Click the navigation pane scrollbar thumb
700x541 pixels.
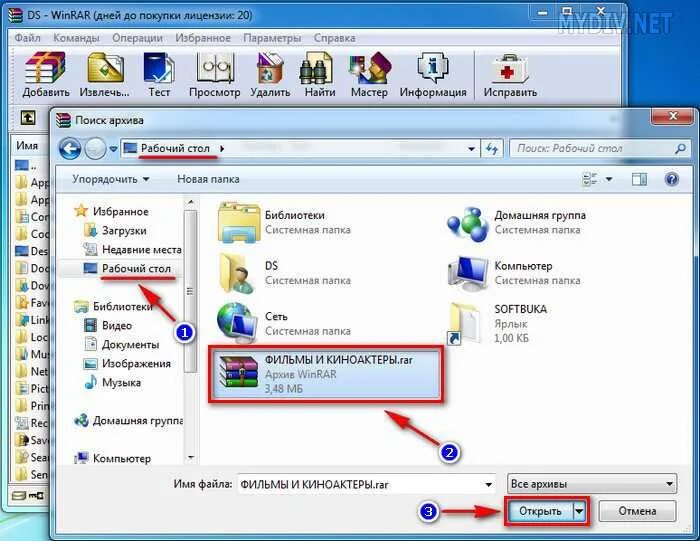[191, 291]
